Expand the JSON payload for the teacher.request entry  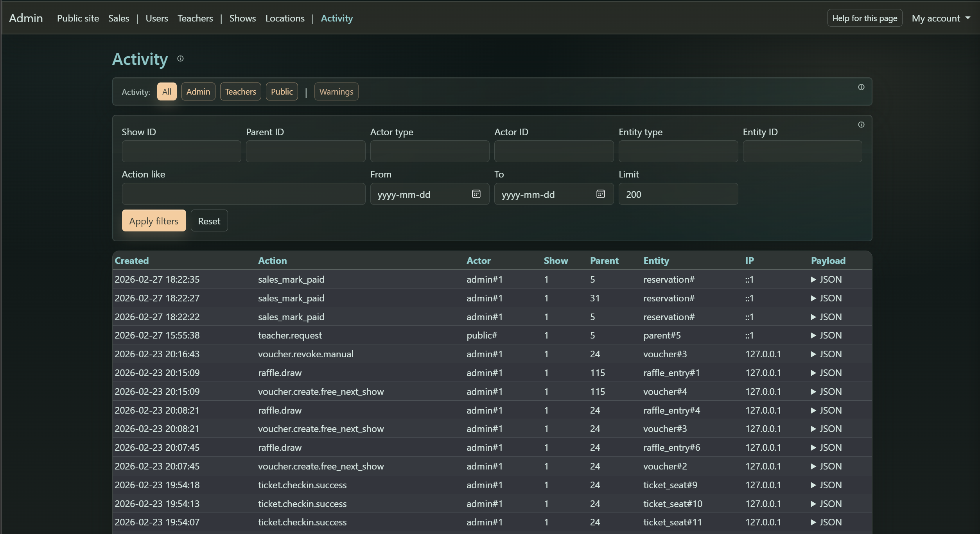826,335
